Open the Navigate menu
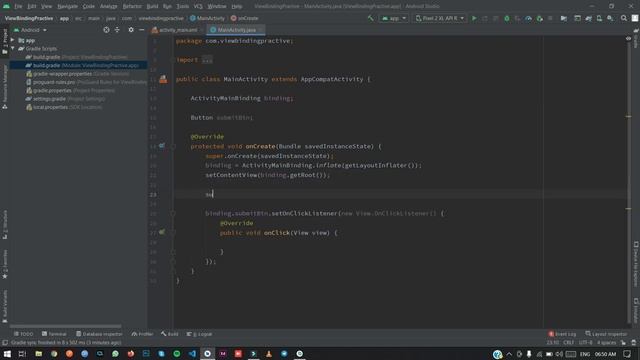The image size is (640, 360). (67, 7)
